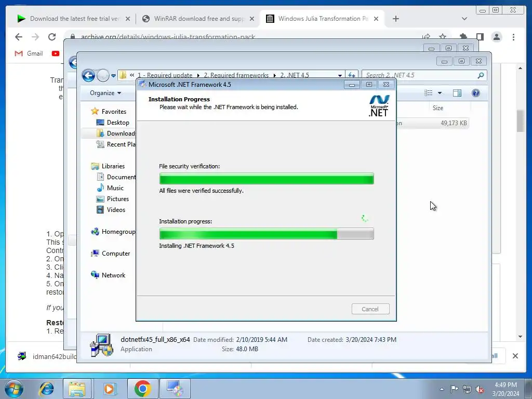Click the Explorer back arrow button
Image resolution: width=532 pixels, height=399 pixels.
tap(88, 75)
